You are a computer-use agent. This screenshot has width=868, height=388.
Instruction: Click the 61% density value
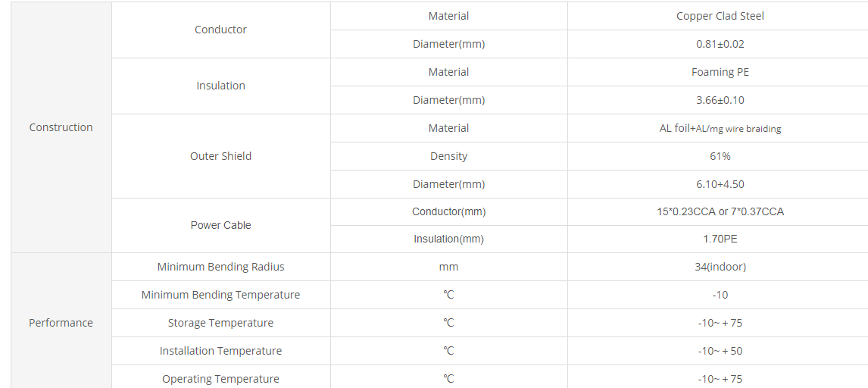(720, 156)
